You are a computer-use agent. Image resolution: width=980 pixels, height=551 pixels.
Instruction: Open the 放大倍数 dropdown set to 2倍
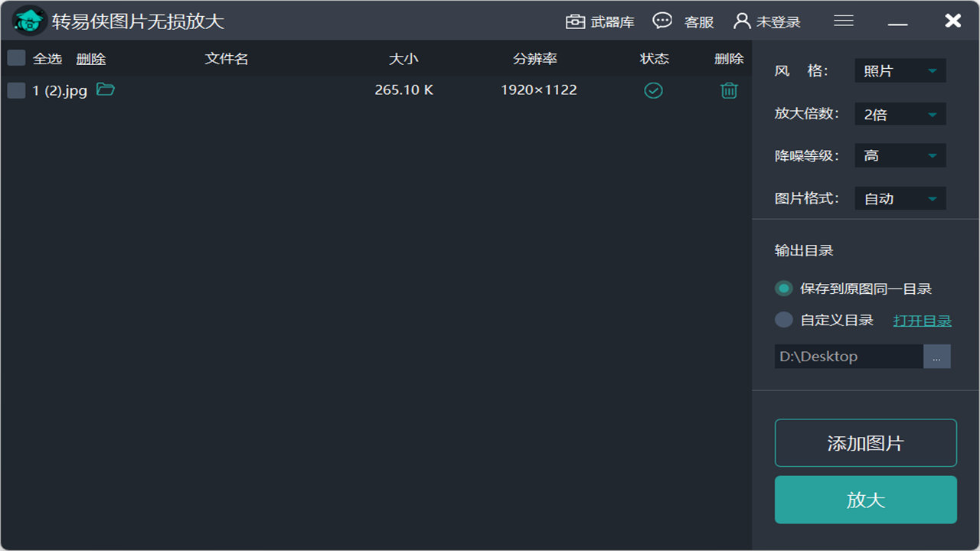point(900,114)
